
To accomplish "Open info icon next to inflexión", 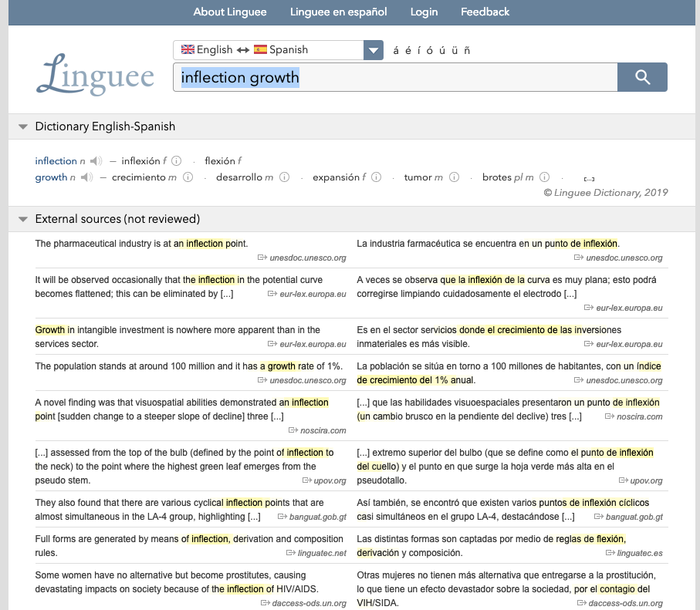I will pos(176,161).
